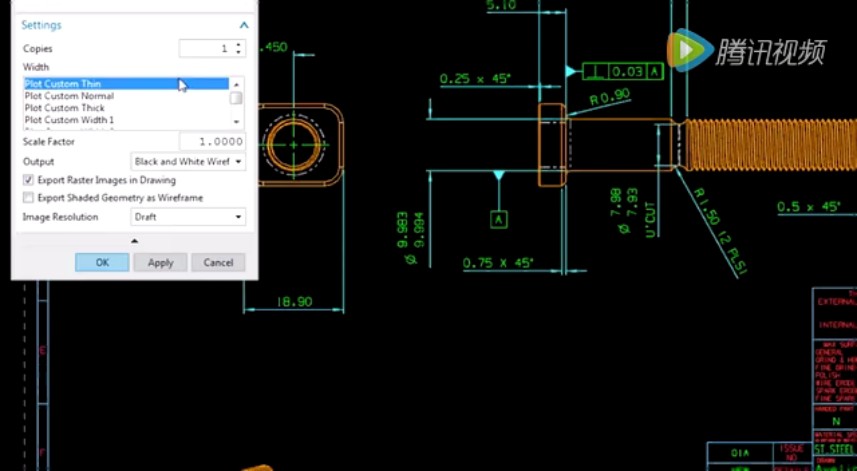This screenshot has width=857, height=471.
Task: Click the Apply button
Action: coord(161,262)
